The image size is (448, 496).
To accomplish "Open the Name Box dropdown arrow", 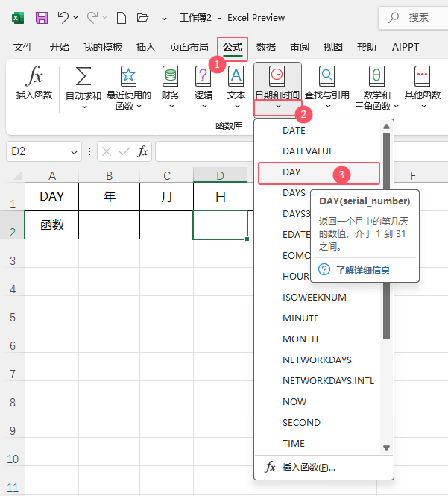I will click(74, 152).
